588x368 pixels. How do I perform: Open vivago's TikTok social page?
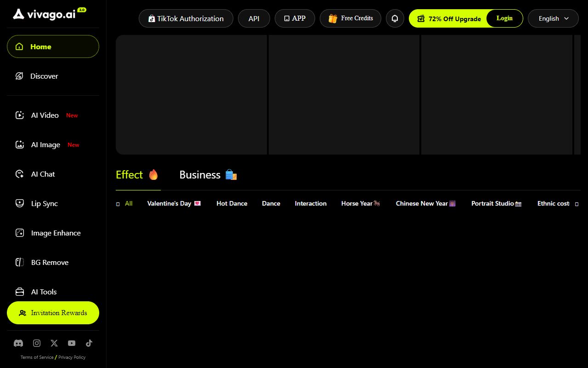89,343
